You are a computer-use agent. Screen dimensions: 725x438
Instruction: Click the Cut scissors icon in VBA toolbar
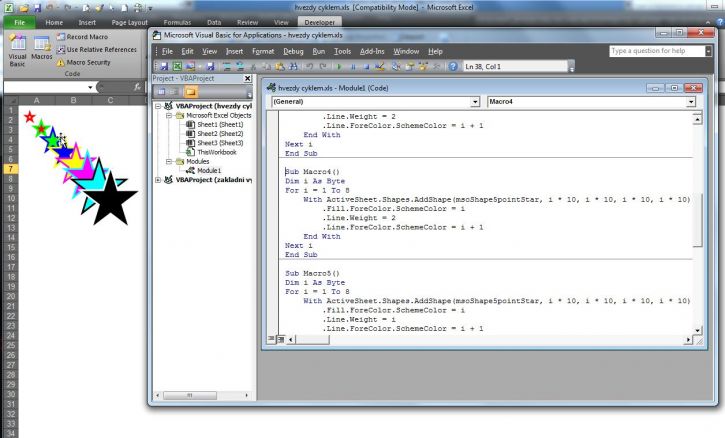click(x=253, y=67)
